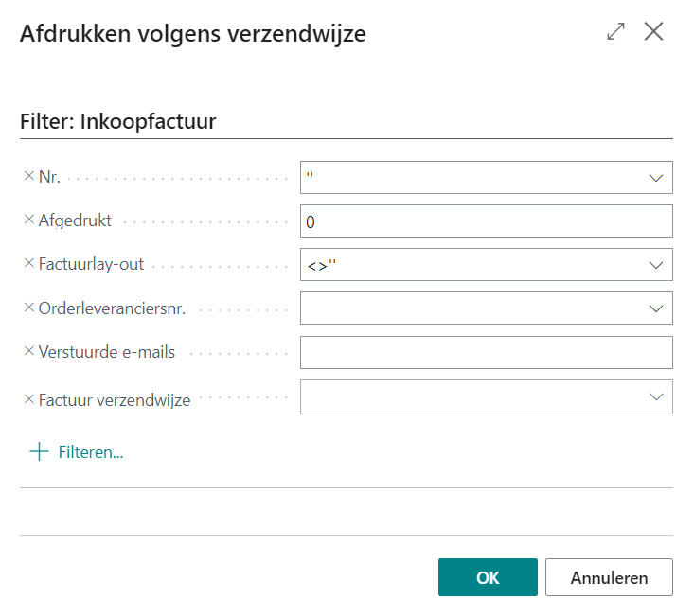694x616 pixels.
Task: Click into the Afgedrukt input field
Action: (485, 221)
